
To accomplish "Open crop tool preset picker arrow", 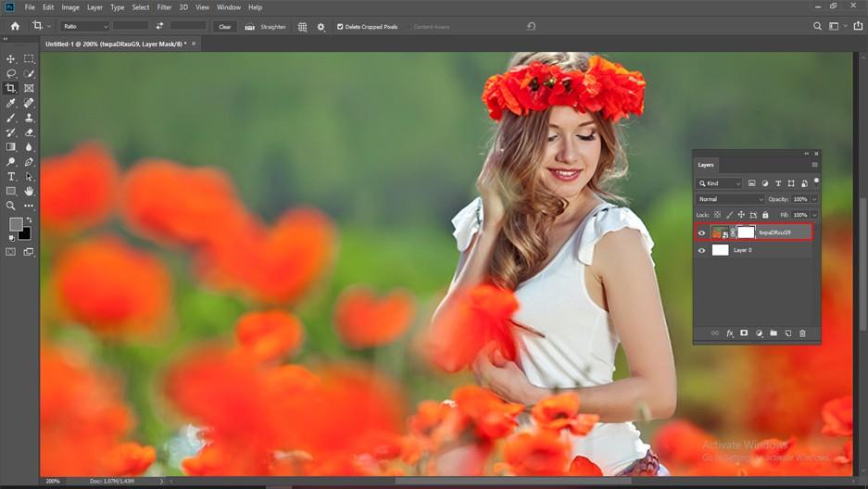I will [x=49, y=26].
